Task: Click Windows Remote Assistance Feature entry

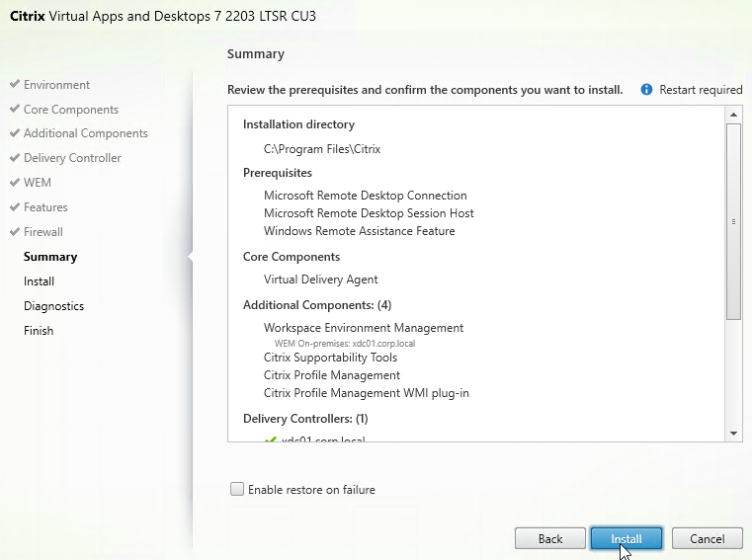Action: [360, 231]
